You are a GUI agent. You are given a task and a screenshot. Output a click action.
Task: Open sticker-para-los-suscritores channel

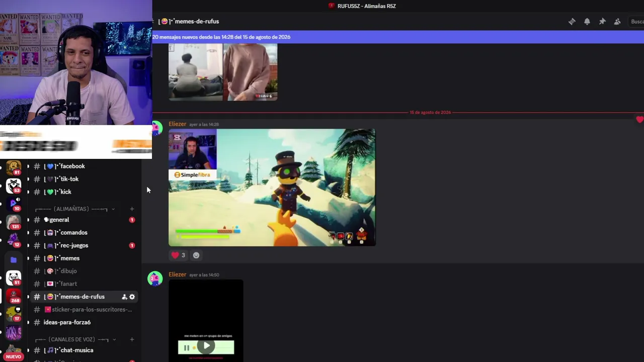tap(84, 310)
